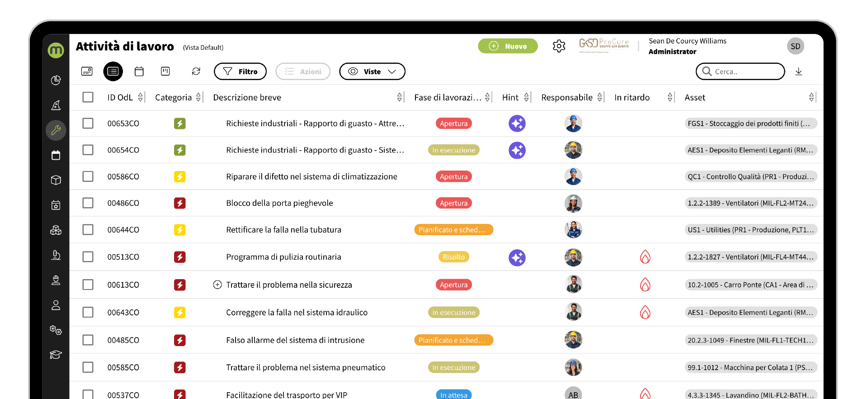Open graduation cap training icon in sidebar
This screenshot has width=868, height=399.
tap(56, 355)
